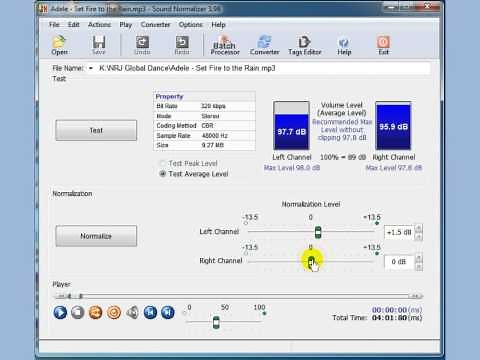This screenshot has width=480, height=360.
Task: Open the Actions menu
Action: pyautogui.click(x=99, y=25)
